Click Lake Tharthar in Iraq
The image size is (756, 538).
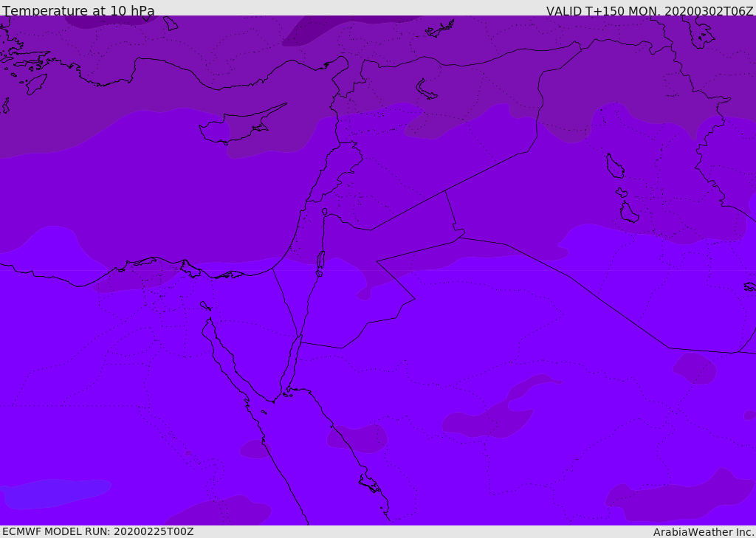tap(614, 167)
